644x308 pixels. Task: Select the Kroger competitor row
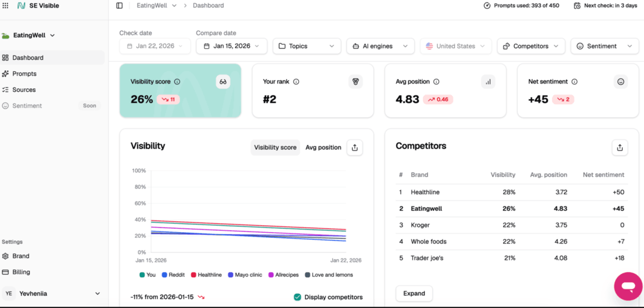click(x=512, y=225)
